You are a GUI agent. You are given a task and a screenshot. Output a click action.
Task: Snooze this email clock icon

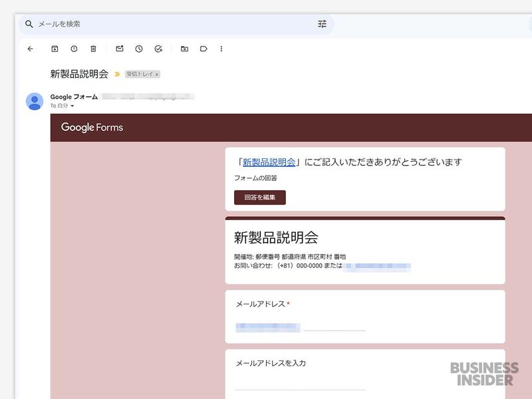coord(139,49)
